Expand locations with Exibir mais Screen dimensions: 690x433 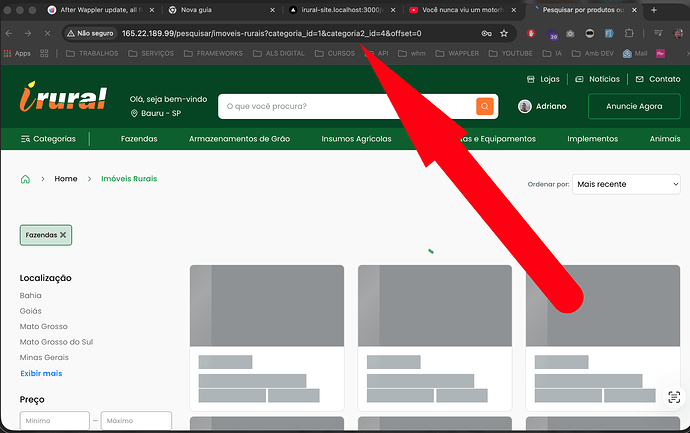[x=41, y=373]
